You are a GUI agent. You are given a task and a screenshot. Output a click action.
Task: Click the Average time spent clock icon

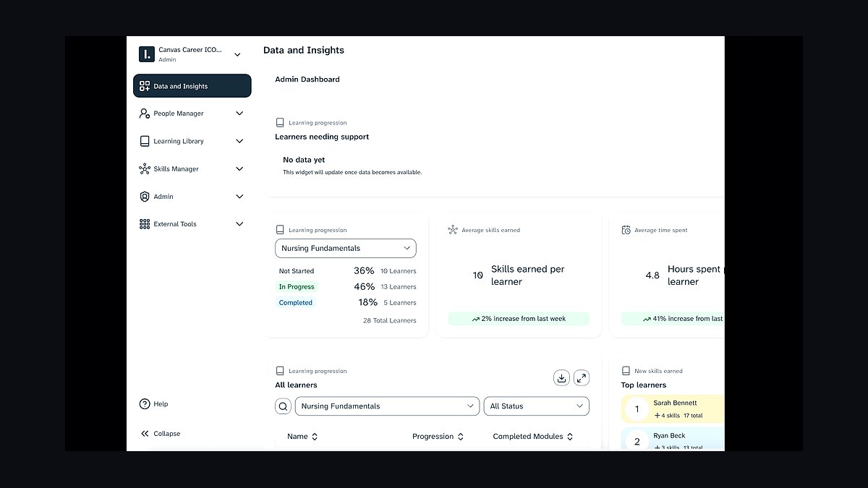coord(626,230)
